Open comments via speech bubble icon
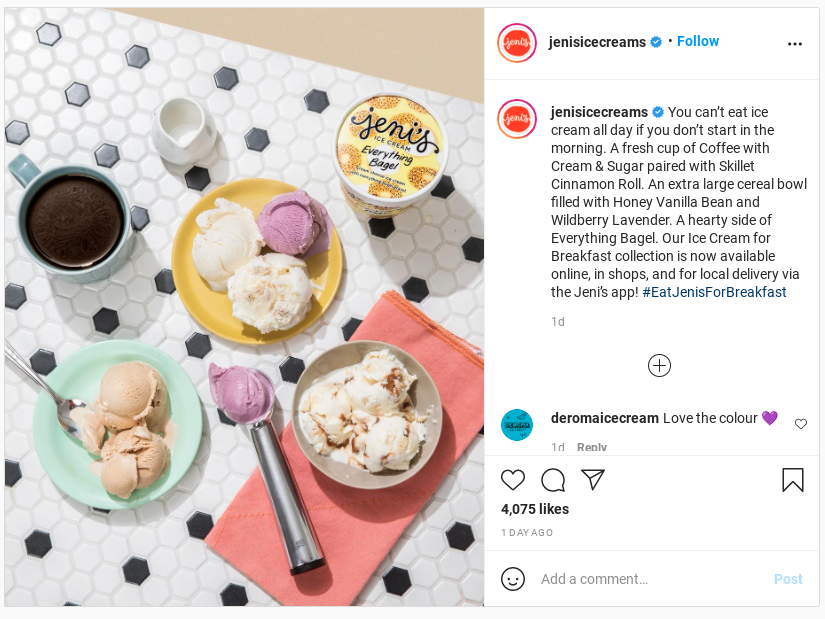Viewport: 825px width, 619px height. [x=553, y=480]
